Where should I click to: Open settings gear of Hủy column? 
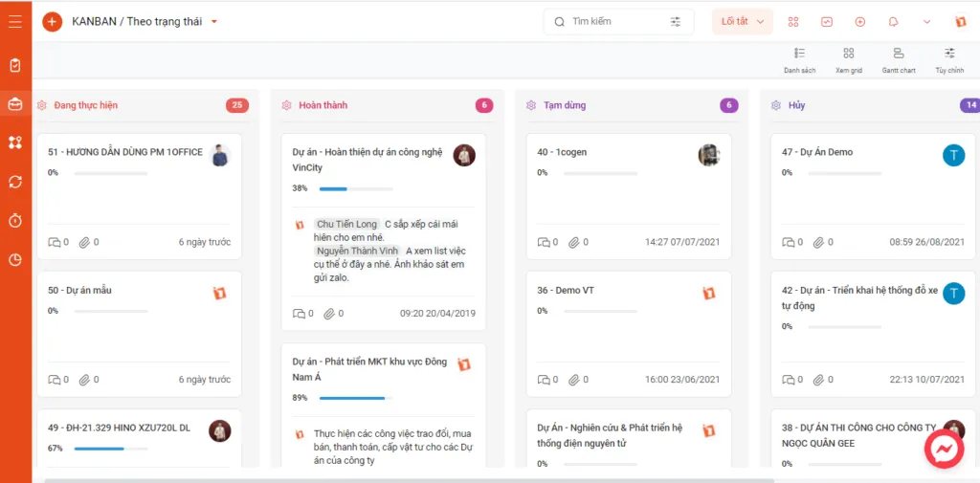[x=775, y=105]
